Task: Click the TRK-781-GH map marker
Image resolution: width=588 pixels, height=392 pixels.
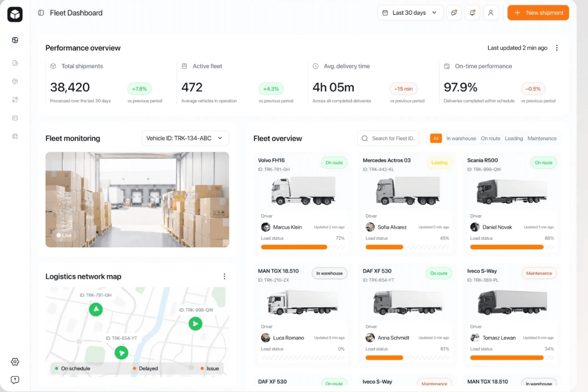Action: coord(96,309)
